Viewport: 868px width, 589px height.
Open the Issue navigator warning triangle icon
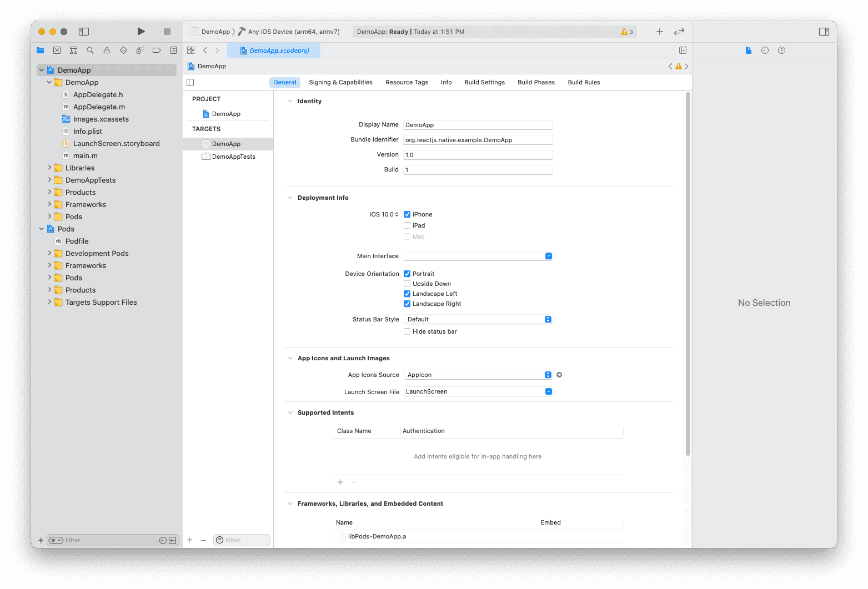pos(107,51)
